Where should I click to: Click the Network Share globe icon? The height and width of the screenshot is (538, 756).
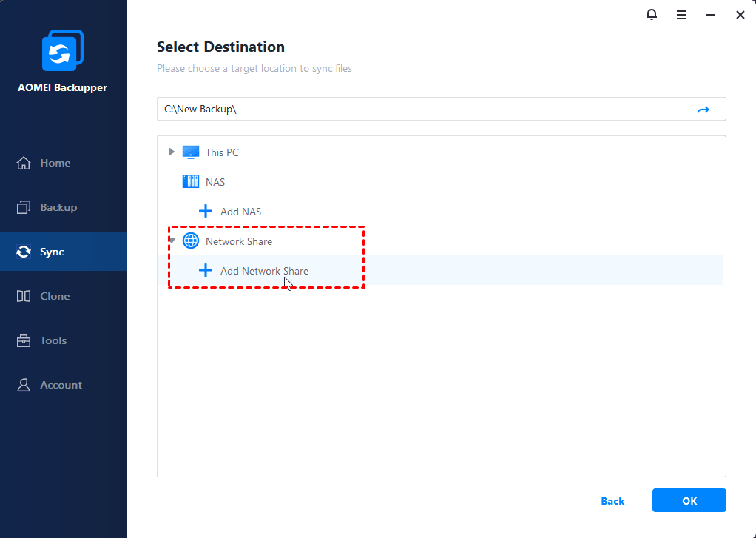[x=191, y=241]
